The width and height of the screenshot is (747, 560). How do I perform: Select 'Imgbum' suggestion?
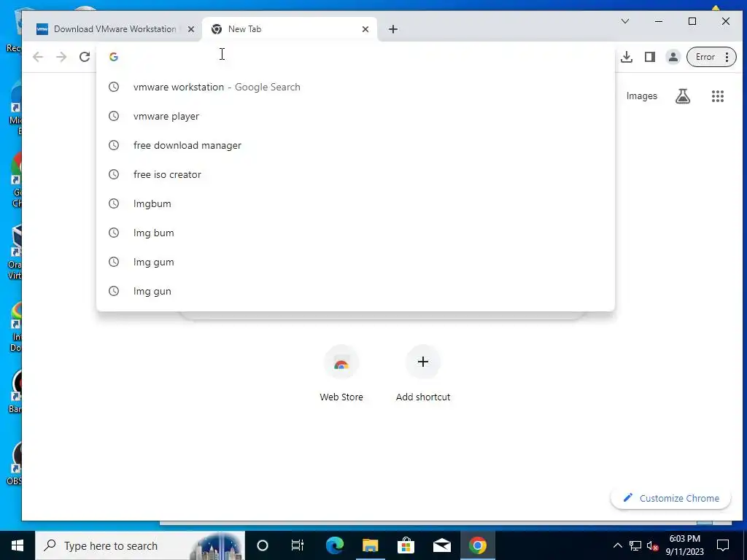pos(355,204)
